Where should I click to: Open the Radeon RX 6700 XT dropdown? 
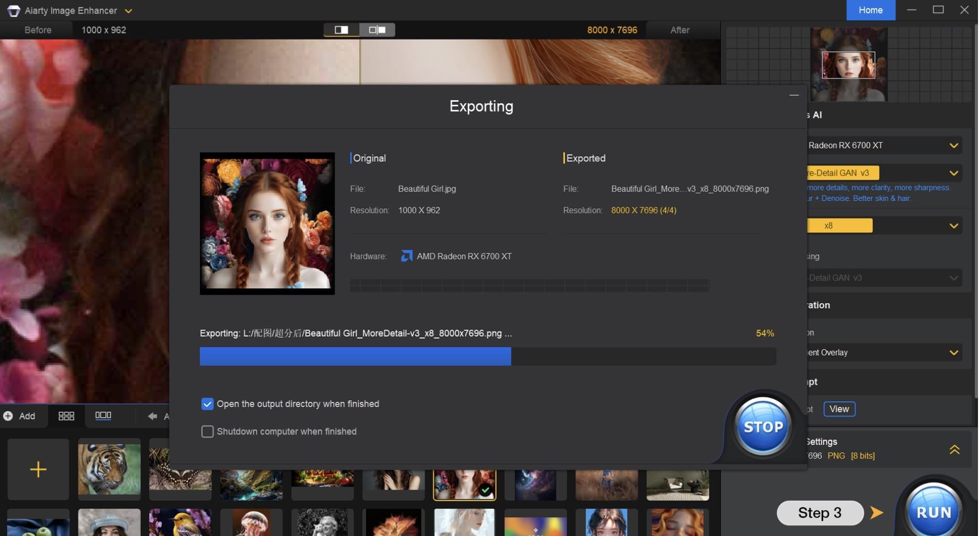(953, 145)
